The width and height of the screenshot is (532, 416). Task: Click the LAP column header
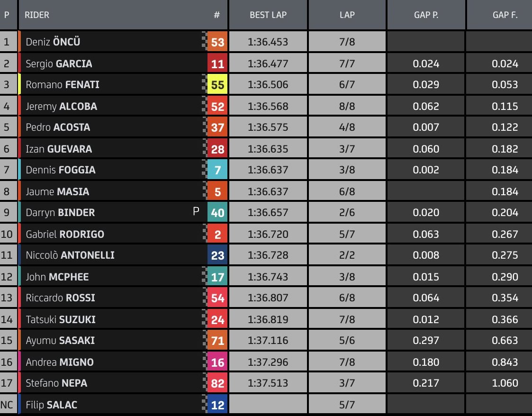pyautogui.click(x=347, y=15)
